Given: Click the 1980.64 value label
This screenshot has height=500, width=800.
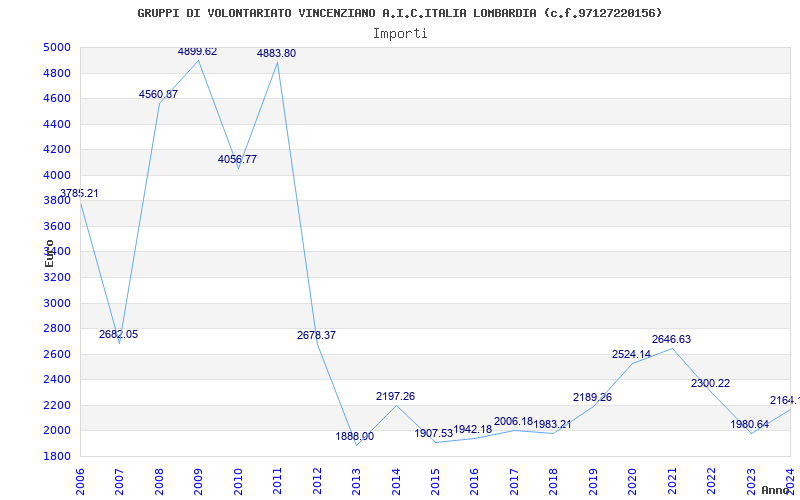Looking at the screenshot, I should pyautogui.click(x=749, y=424).
